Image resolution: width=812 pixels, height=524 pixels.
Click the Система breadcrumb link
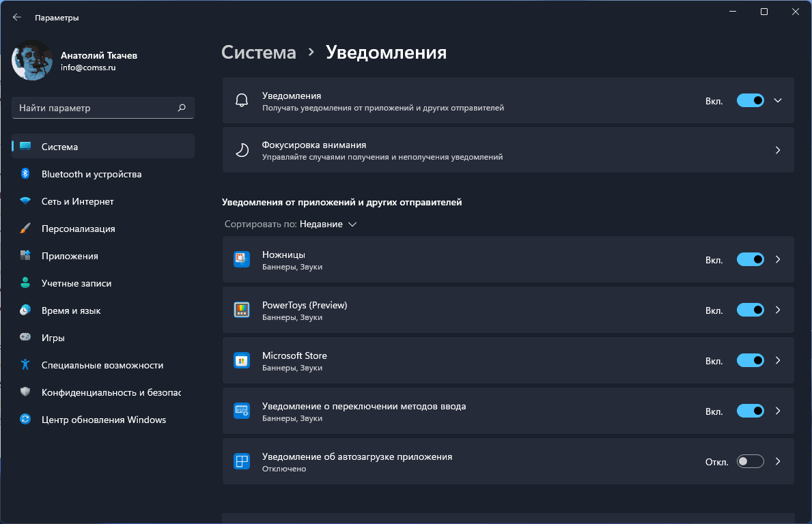[259, 53]
